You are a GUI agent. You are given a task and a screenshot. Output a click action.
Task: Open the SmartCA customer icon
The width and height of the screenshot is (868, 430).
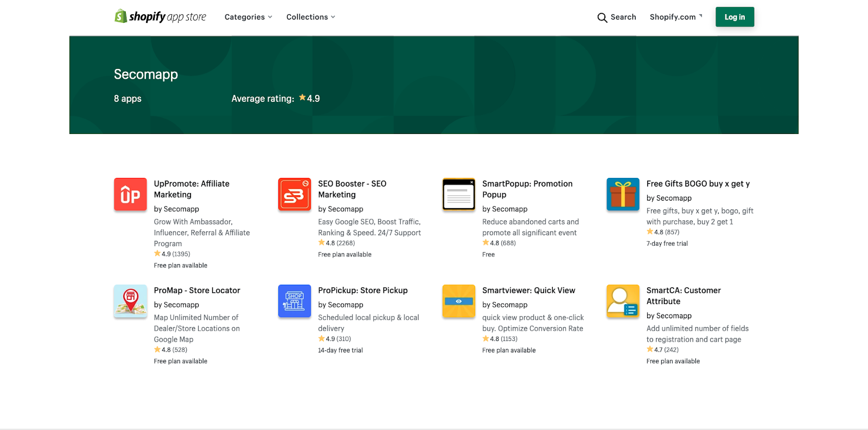click(x=623, y=301)
